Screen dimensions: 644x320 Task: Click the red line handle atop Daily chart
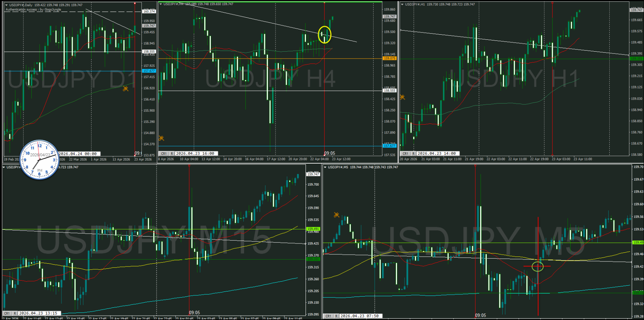coord(135,3)
